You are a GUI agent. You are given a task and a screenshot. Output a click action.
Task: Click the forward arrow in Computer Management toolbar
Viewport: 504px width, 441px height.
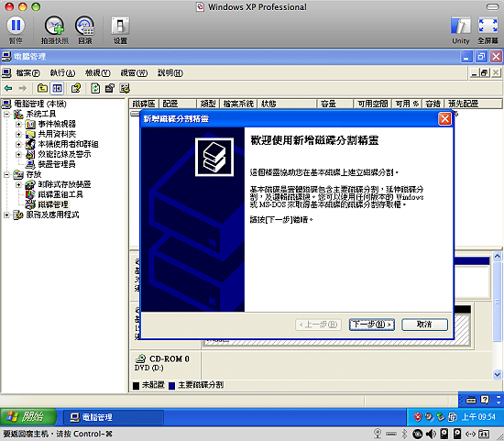(23, 88)
